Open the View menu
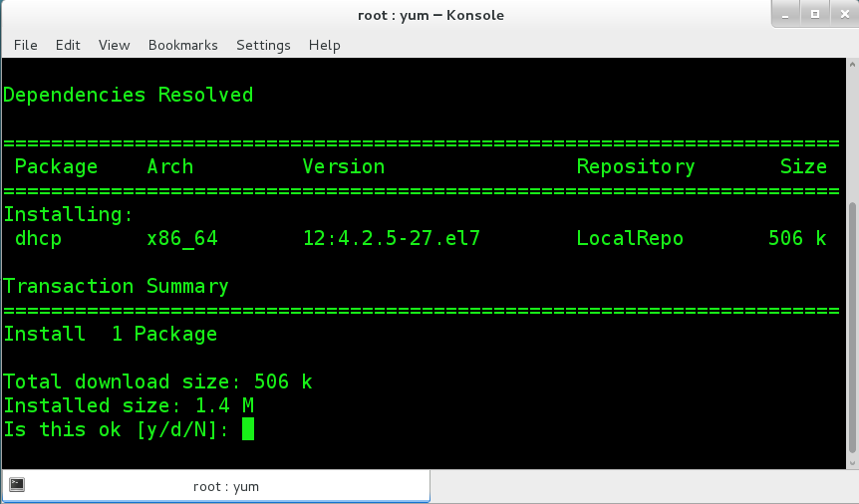This screenshot has width=859, height=504. point(114,45)
